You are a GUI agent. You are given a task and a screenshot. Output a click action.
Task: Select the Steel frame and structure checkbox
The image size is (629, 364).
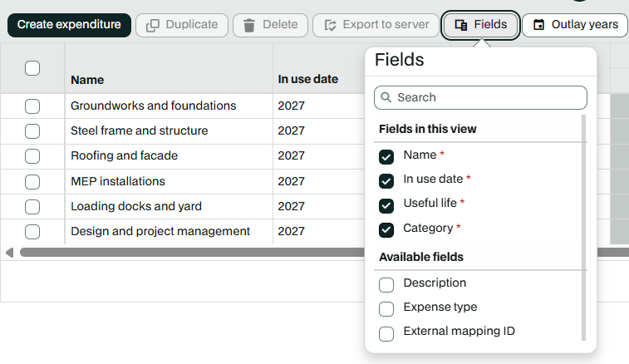(x=32, y=131)
